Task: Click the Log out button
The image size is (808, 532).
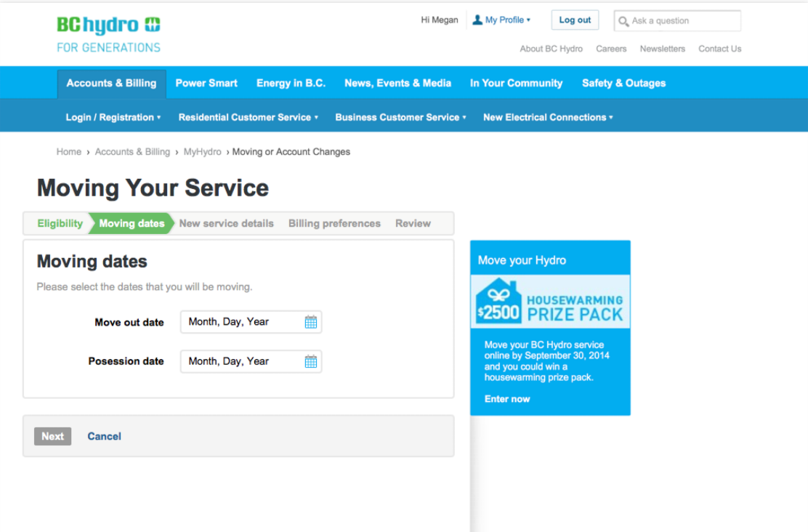Action: [x=575, y=20]
